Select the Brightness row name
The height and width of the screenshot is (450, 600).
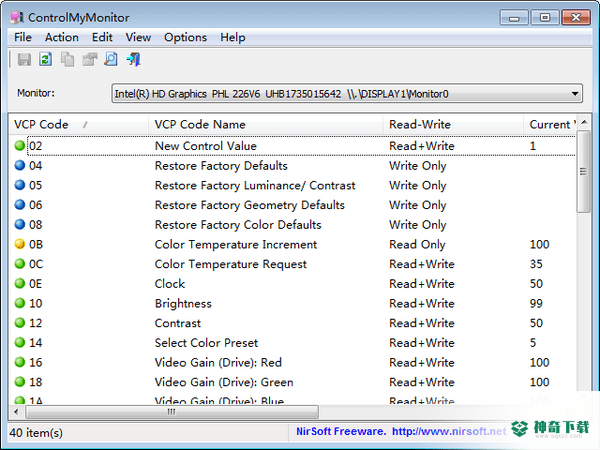click(x=183, y=303)
